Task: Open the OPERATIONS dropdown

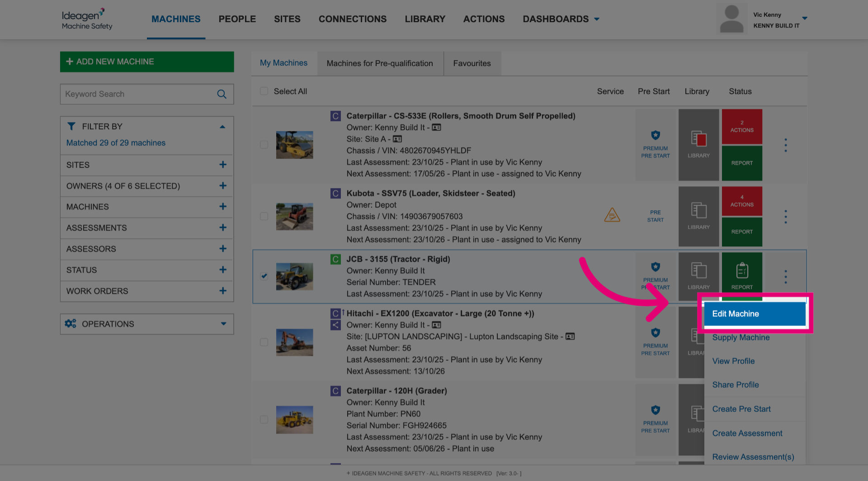Action: 147,324
